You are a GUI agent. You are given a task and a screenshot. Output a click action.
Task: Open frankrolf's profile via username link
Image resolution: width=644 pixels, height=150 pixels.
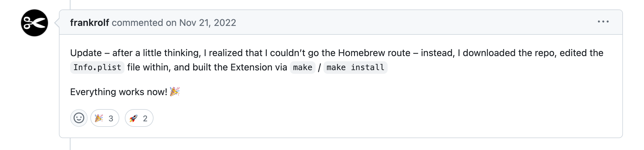89,23
